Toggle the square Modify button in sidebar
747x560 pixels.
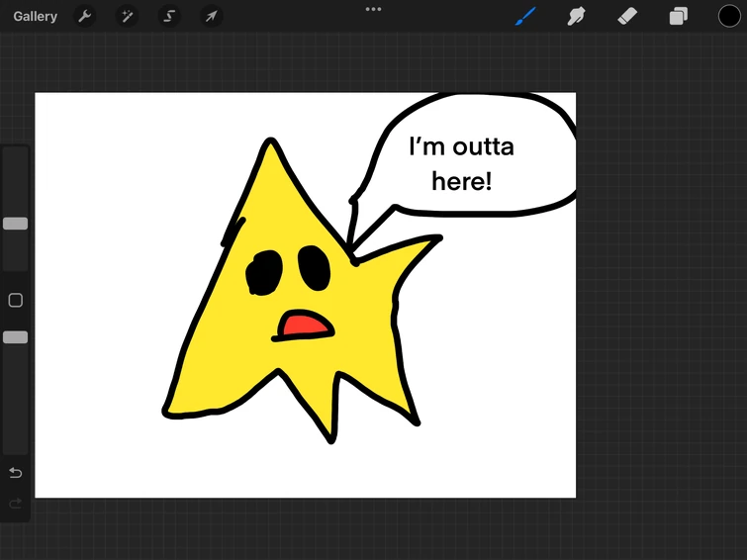(x=15, y=300)
